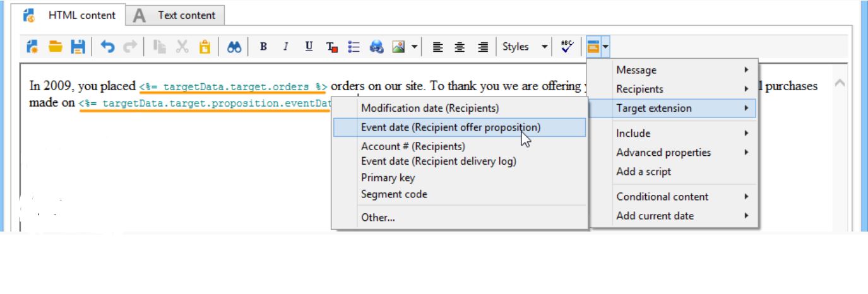The height and width of the screenshot is (294, 868).
Task: Select Event date (Recipient offer proposition)
Action: pyautogui.click(x=450, y=127)
